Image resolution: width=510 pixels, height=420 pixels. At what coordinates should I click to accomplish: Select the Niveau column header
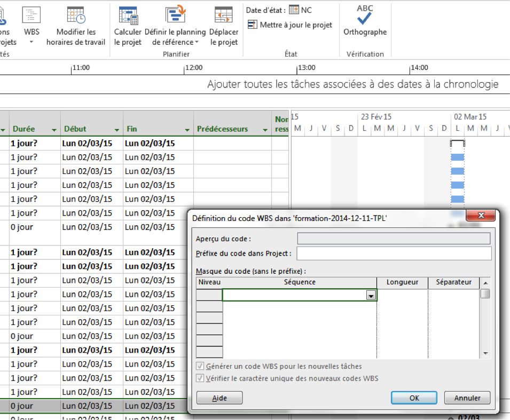tap(209, 282)
